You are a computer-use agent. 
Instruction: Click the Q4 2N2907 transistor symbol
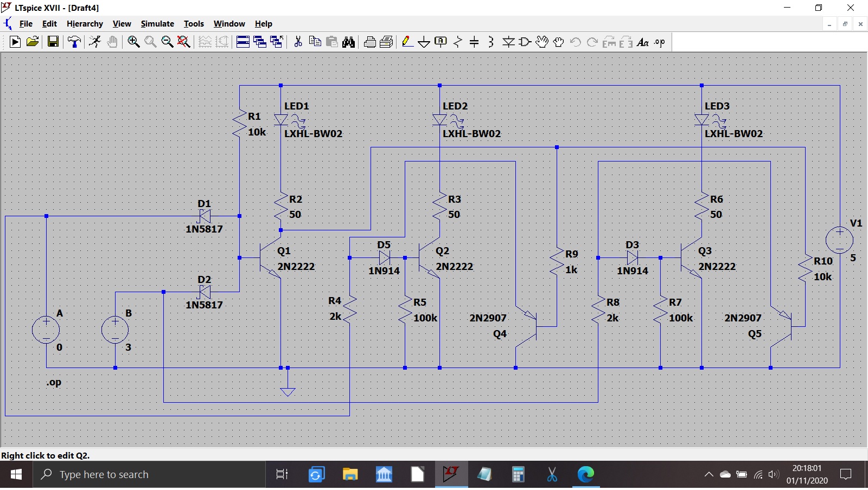click(x=526, y=327)
